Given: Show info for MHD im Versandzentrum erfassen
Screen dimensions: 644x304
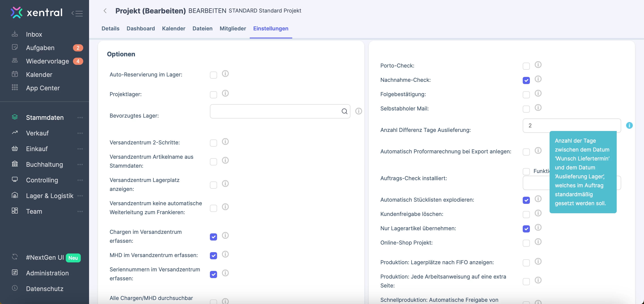Looking at the screenshot, I should [225, 254].
